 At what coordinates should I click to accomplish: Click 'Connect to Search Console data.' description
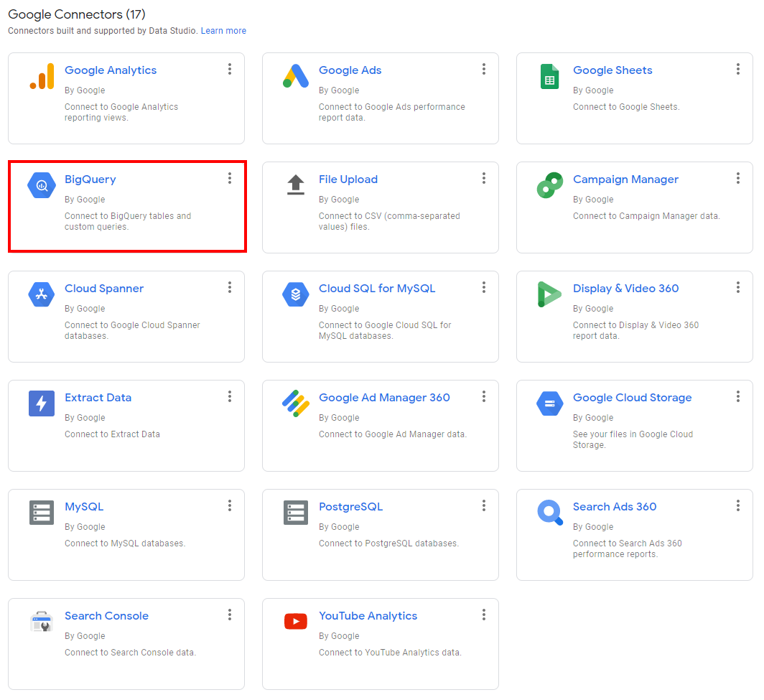pyautogui.click(x=130, y=653)
